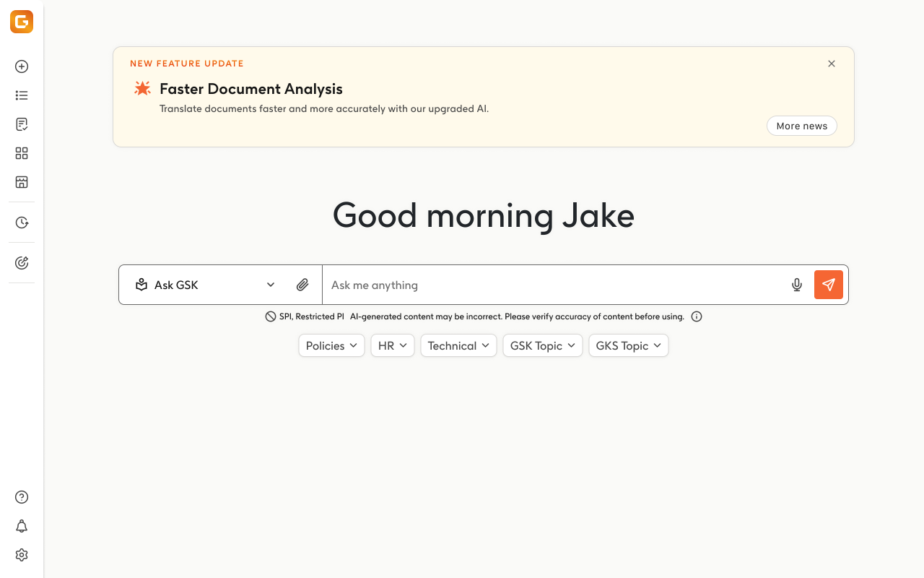This screenshot has height=578, width=924.
Task: Click the Good morning Jake greeting
Action: pos(484,215)
